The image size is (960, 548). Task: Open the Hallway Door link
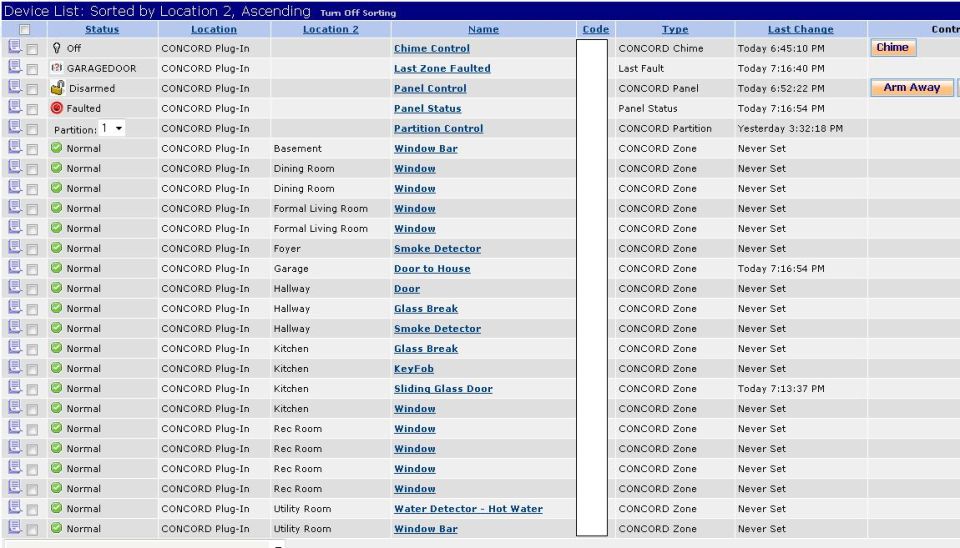coord(407,288)
